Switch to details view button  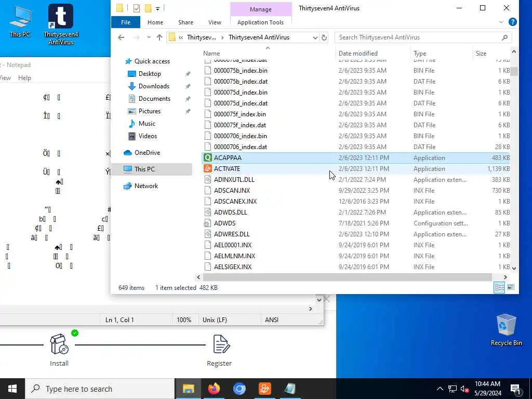point(499,287)
